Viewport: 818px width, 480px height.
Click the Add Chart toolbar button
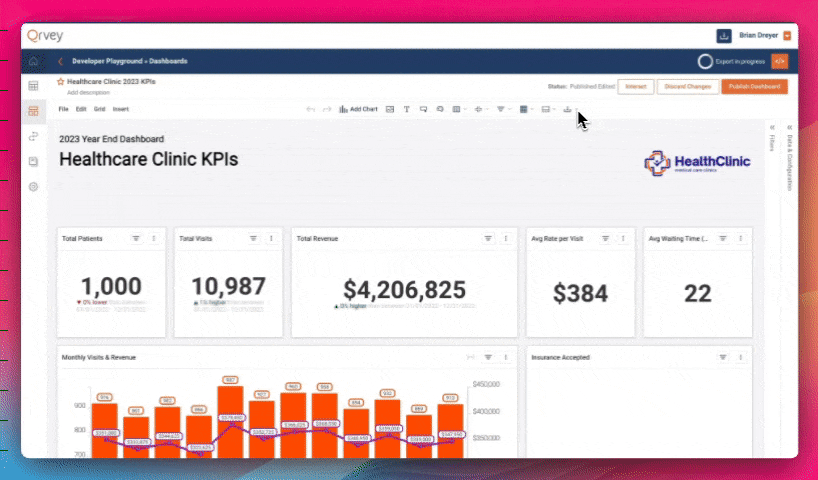358,108
